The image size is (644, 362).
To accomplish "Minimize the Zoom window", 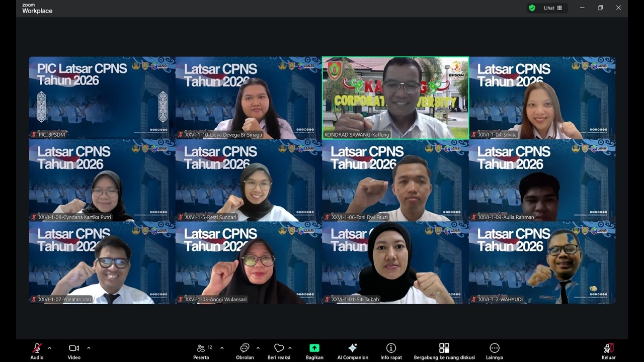I will pyautogui.click(x=582, y=8).
